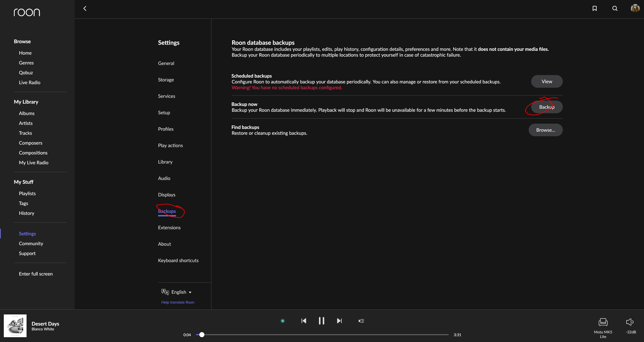This screenshot has width=644, height=342.
Task: Click Browse... to find backups
Action: pyautogui.click(x=546, y=130)
